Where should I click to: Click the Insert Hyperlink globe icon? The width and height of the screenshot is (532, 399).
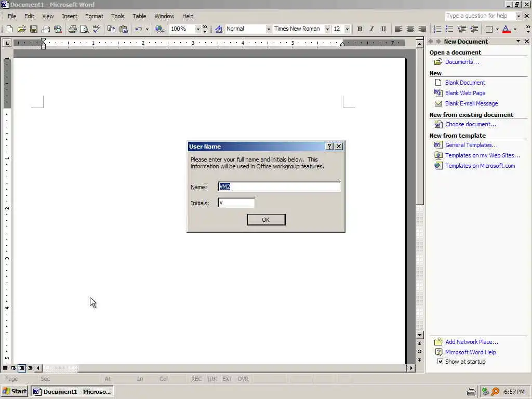click(x=159, y=29)
